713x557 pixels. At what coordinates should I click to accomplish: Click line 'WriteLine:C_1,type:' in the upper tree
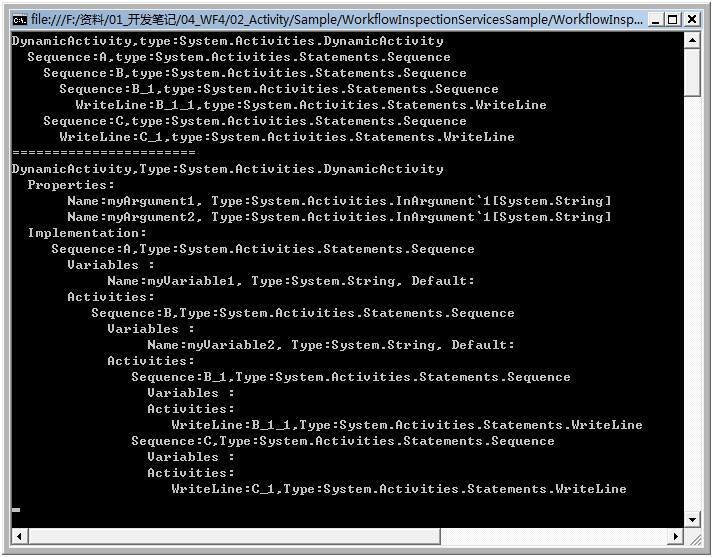click(x=287, y=137)
